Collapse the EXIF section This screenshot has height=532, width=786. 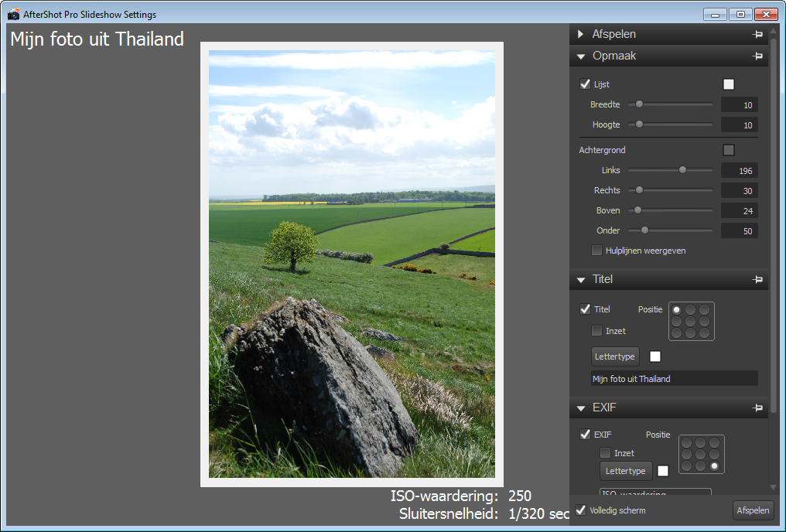click(x=581, y=408)
